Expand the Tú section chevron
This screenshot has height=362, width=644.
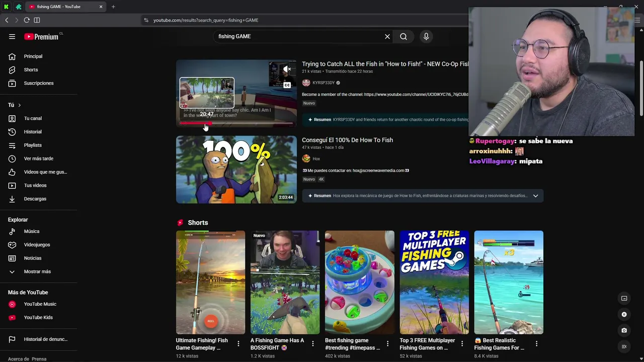pos(19,105)
